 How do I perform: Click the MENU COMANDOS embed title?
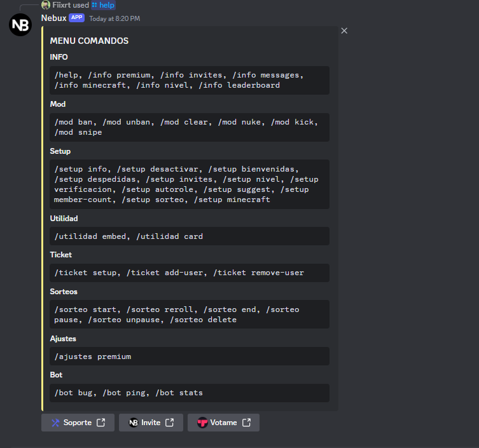click(89, 41)
